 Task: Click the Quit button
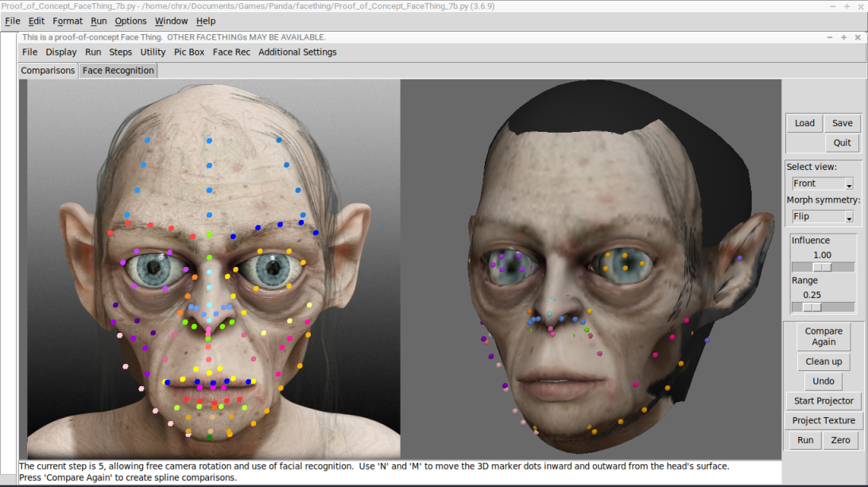tap(842, 143)
